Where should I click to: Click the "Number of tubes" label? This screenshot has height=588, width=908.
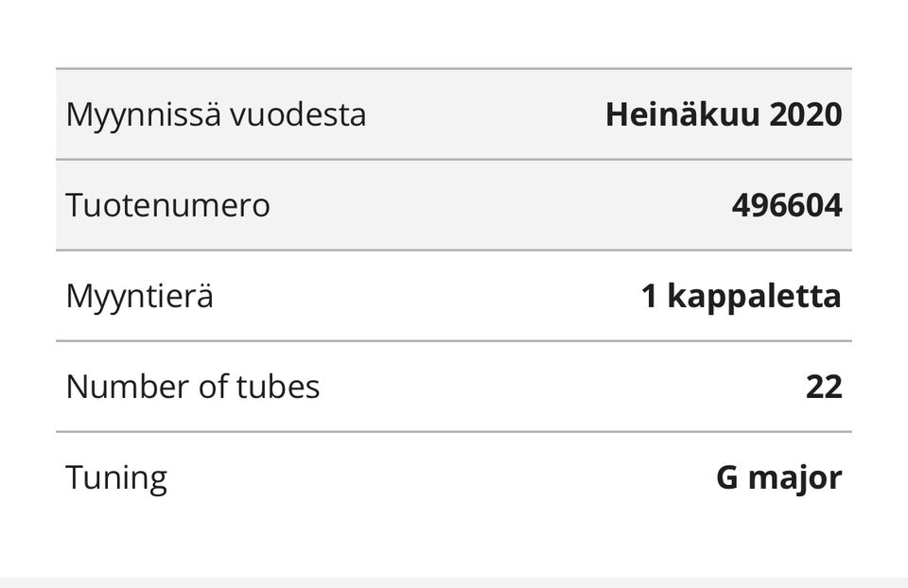click(193, 387)
